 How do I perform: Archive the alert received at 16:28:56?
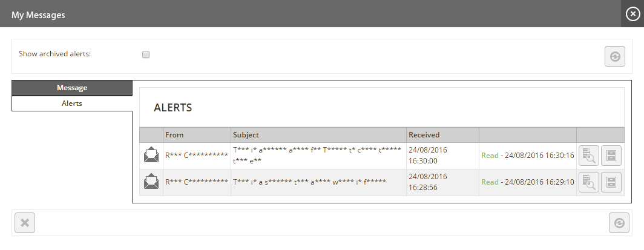[x=611, y=182]
